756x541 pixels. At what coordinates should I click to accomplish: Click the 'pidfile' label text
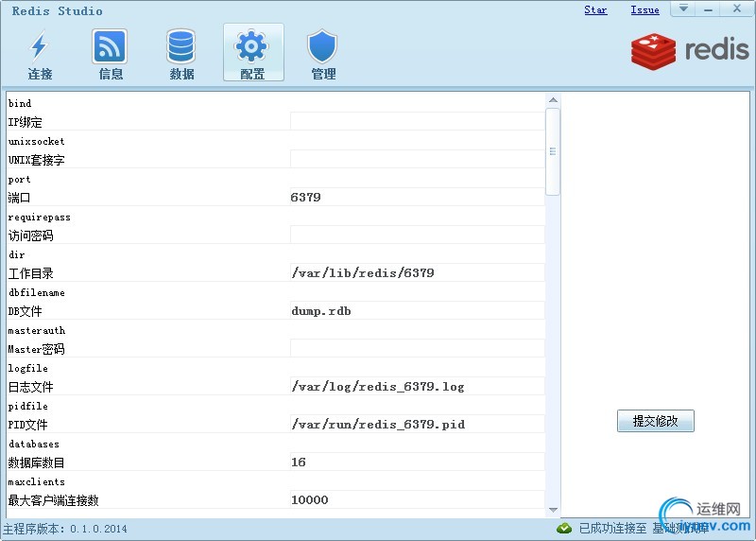(28, 407)
